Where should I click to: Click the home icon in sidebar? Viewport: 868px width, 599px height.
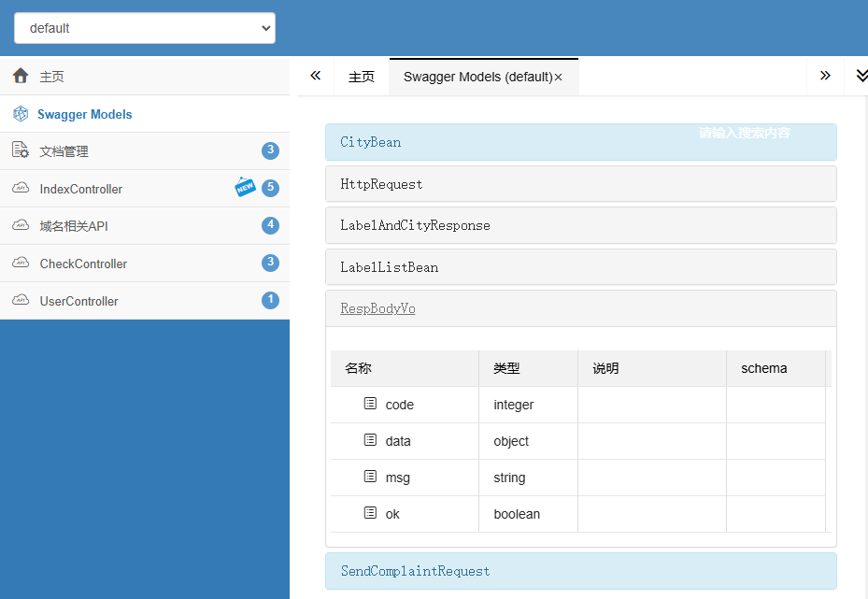tap(21, 76)
